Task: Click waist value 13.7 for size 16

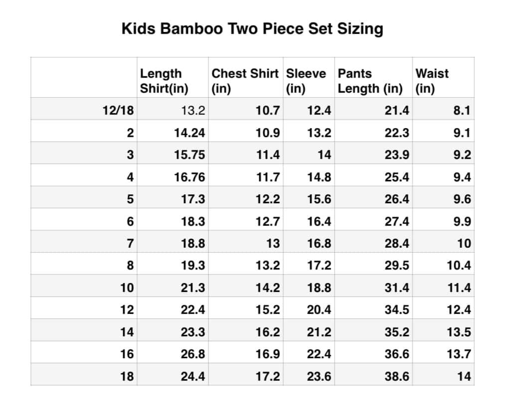Action: point(459,354)
